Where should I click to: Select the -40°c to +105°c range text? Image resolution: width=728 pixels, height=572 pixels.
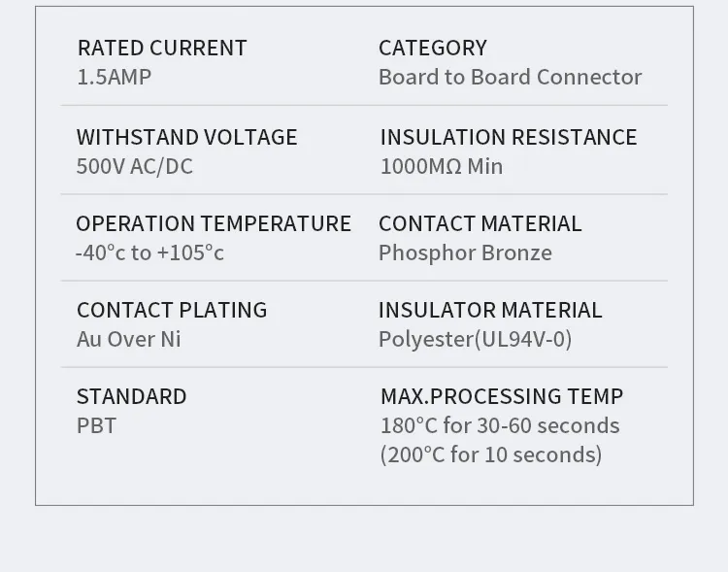point(149,252)
